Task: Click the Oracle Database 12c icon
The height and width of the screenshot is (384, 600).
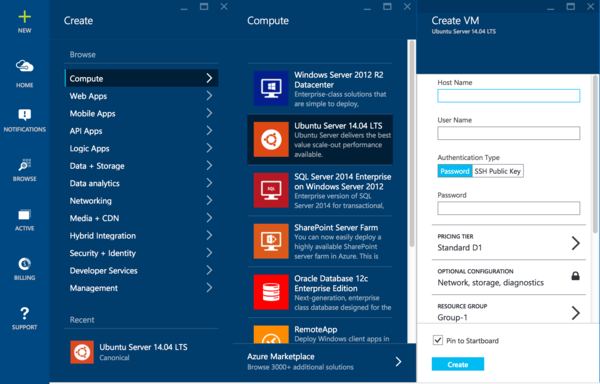Action: [271, 292]
